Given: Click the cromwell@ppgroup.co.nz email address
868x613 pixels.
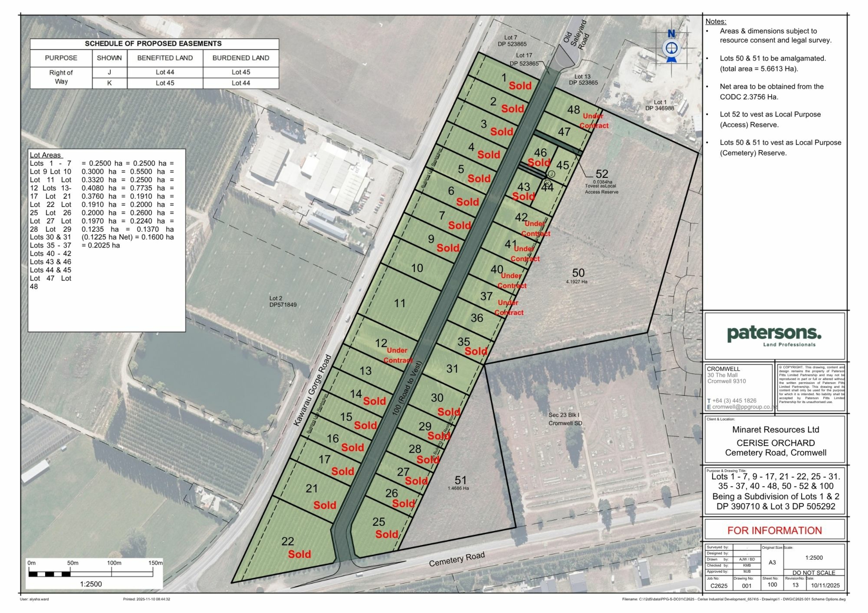Looking at the screenshot, I should click(744, 407).
